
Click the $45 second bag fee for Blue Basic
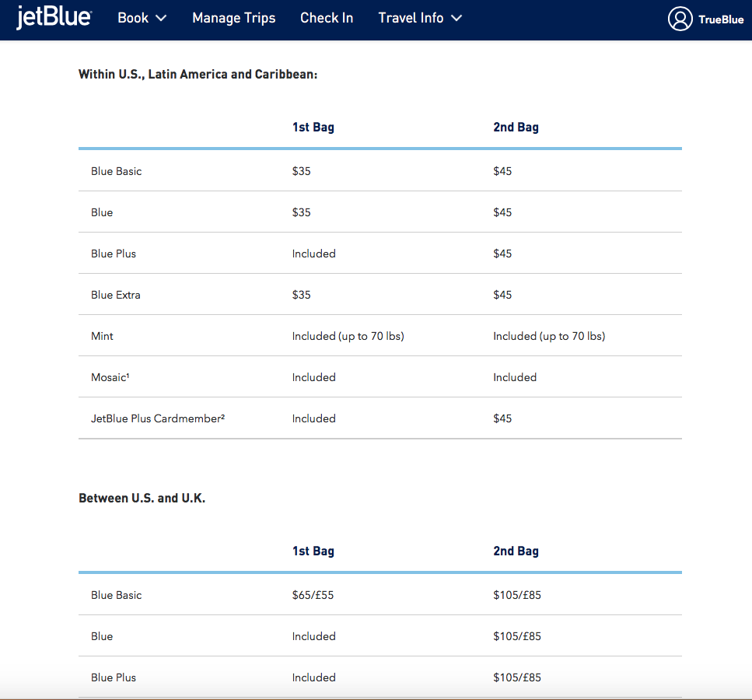[502, 171]
